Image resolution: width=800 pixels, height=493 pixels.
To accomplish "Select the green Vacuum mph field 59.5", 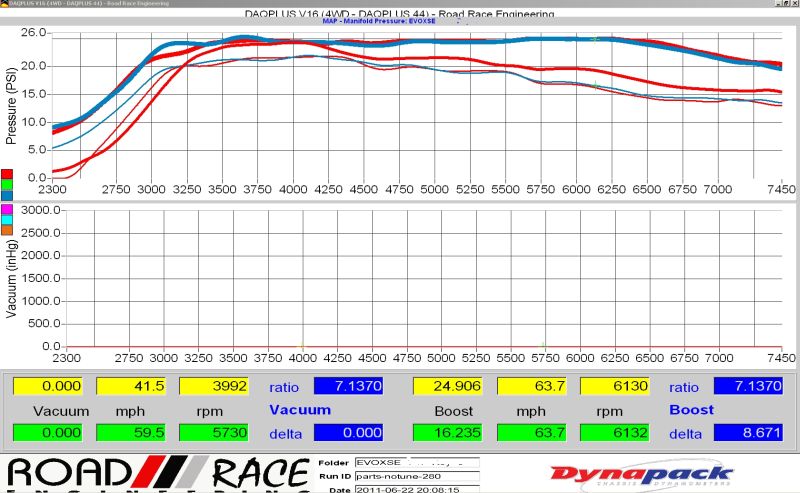I will (131, 433).
